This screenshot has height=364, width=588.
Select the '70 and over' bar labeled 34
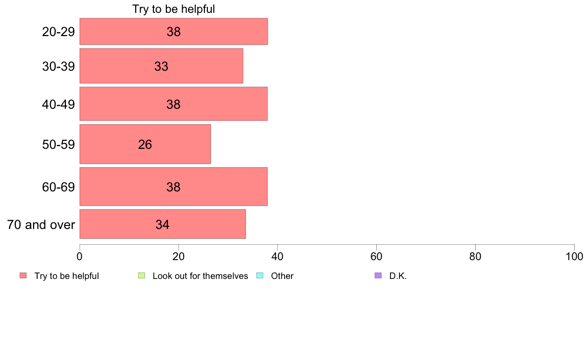[163, 224]
